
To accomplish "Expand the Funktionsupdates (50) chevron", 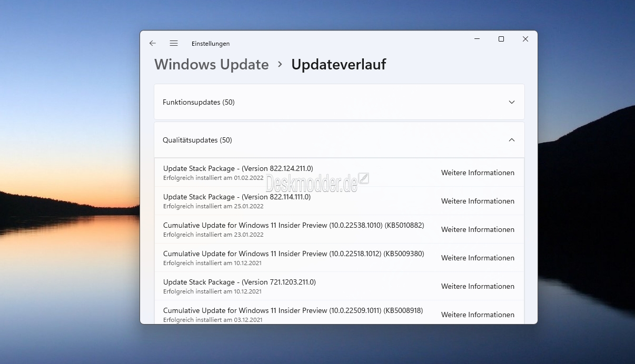I will tap(512, 102).
